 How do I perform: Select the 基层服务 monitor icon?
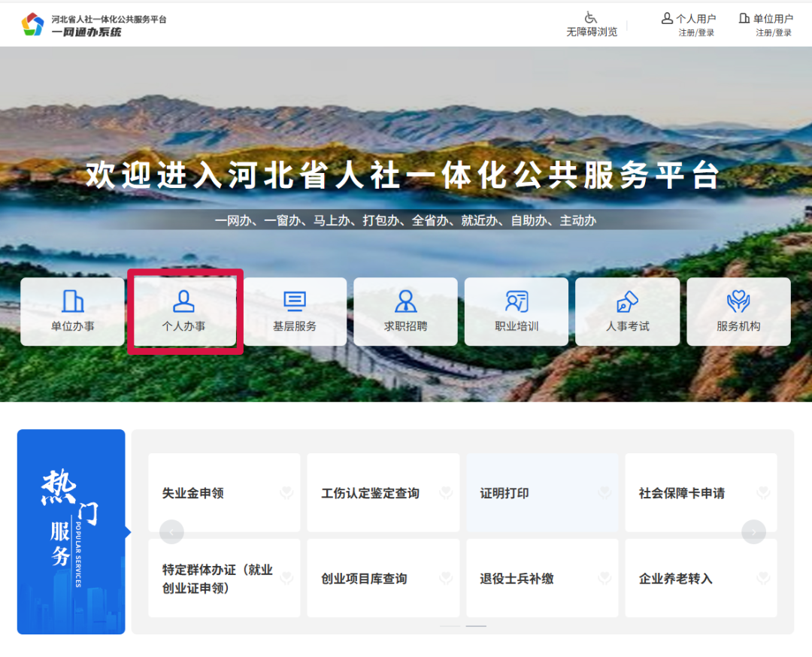(x=295, y=301)
